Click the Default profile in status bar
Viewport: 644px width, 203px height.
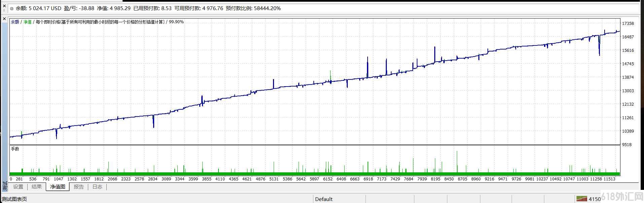click(x=324, y=199)
